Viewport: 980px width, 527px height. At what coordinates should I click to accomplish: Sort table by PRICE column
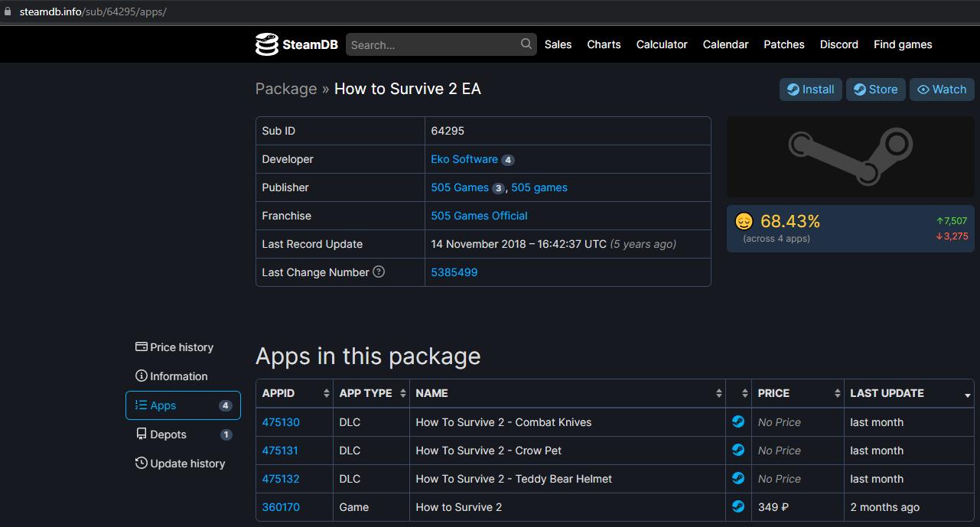pyautogui.click(x=798, y=393)
